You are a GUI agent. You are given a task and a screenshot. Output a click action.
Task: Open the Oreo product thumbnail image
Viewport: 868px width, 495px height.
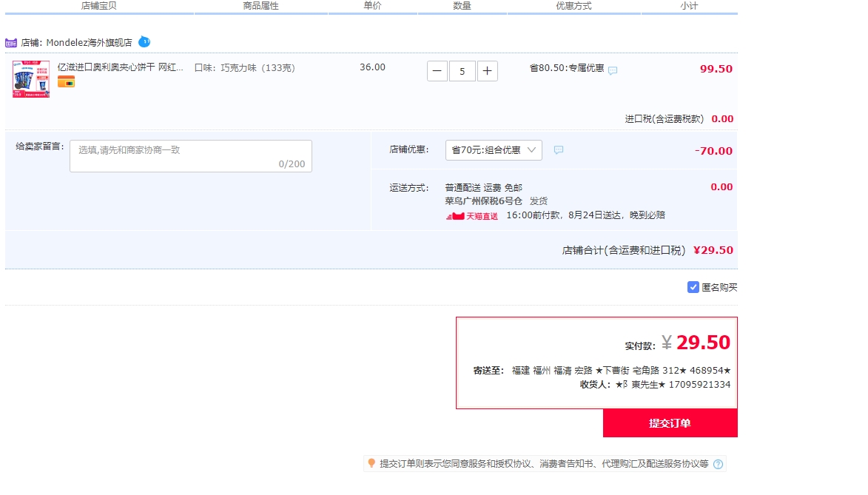point(31,79)
